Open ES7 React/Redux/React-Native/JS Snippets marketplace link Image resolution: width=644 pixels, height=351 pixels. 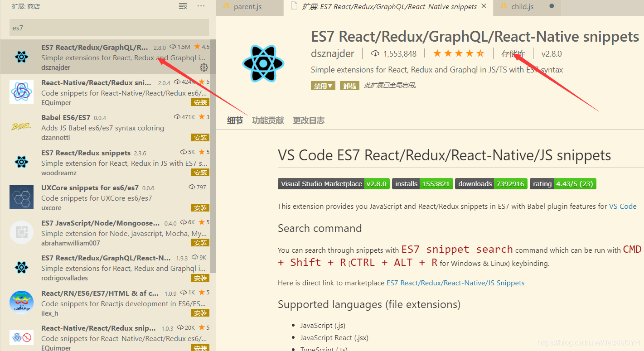455,283
